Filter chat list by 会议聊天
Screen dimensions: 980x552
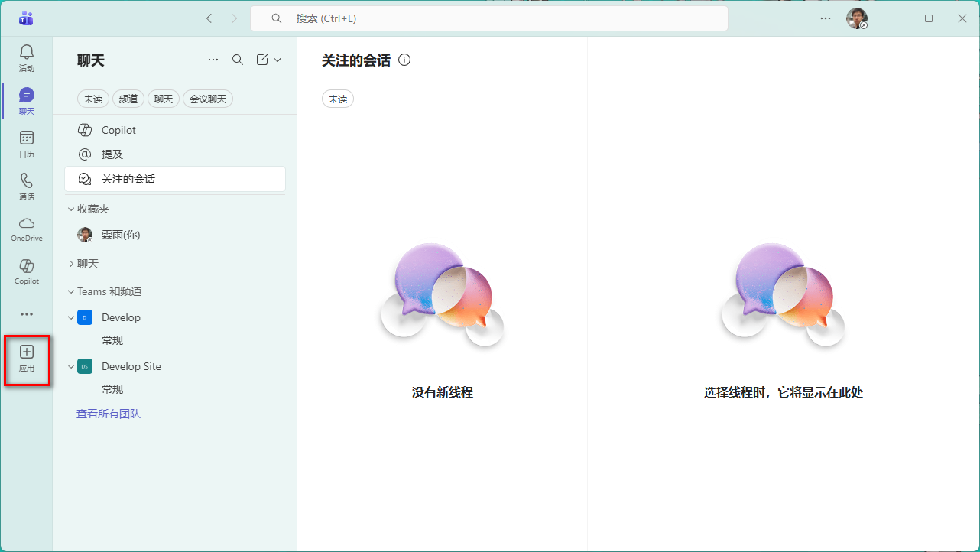click(x=208, y=99)
